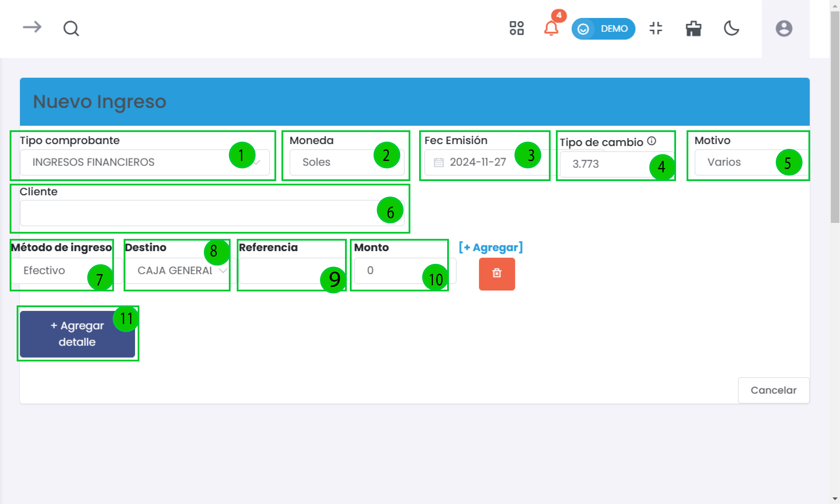Click the gift box icon in header
Viewport: 840px width, 504px height.
tap(693, 28)
